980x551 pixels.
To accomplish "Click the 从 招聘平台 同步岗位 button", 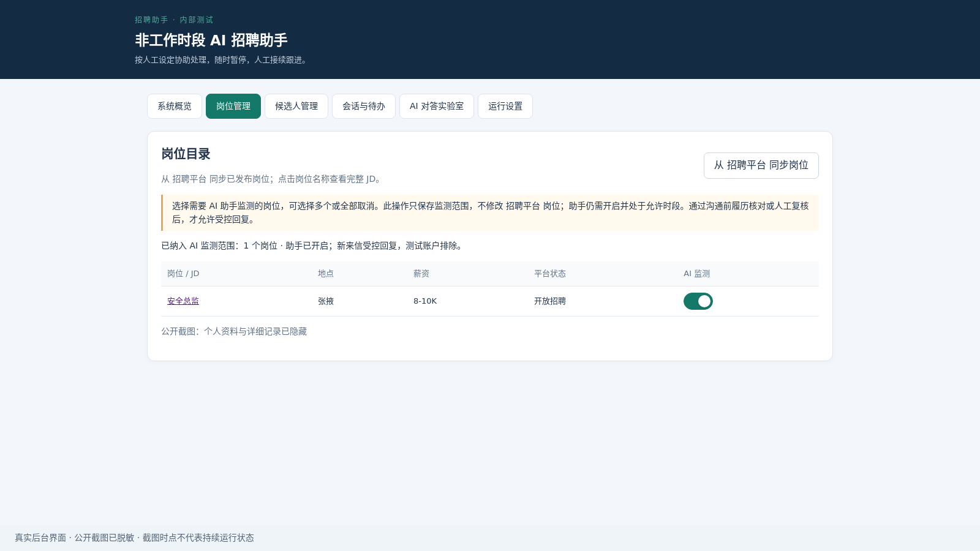I will coord(761,165).
